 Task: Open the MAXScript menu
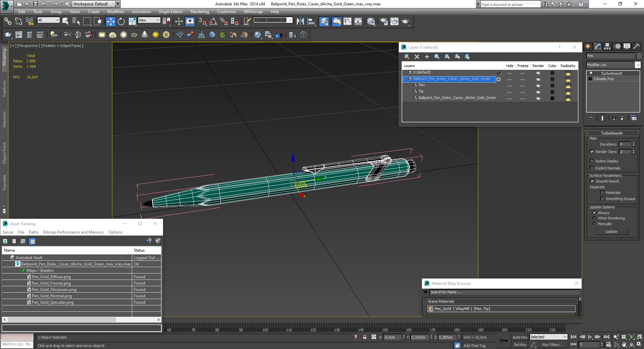click(x=253, y=11)
